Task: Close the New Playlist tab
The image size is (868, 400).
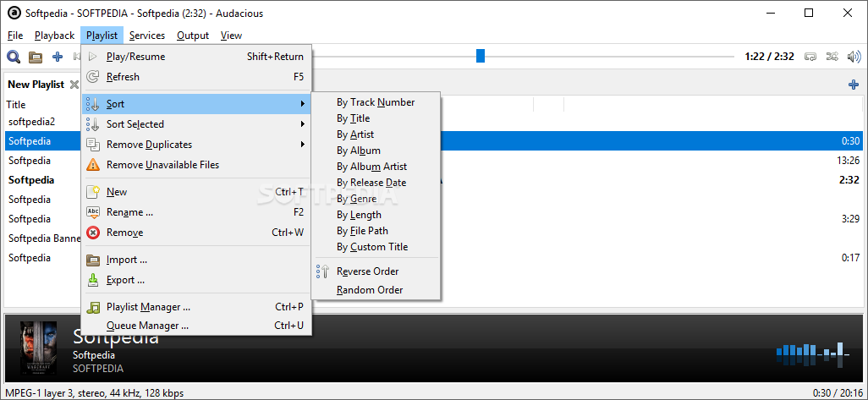Action: tap(74, 85)
